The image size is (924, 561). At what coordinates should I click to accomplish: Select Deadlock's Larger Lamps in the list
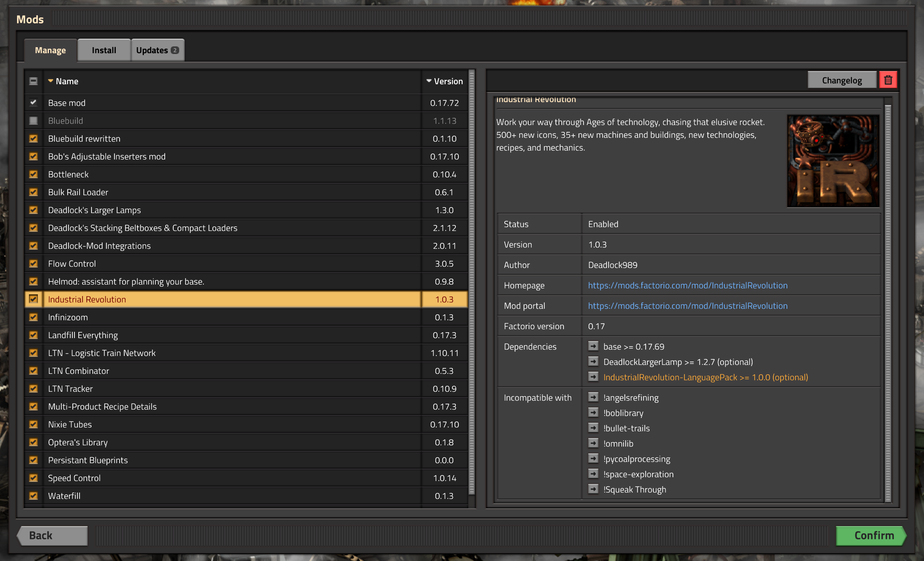click(x=232, y=210)
